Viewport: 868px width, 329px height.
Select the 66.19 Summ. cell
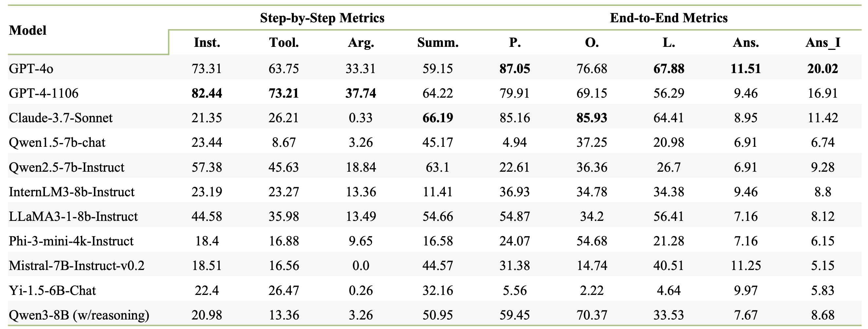[438, 118]
